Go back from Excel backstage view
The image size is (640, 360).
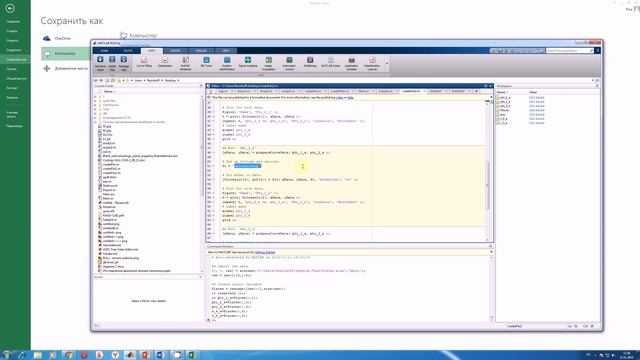pyautogui.click(x=10, y=8)
